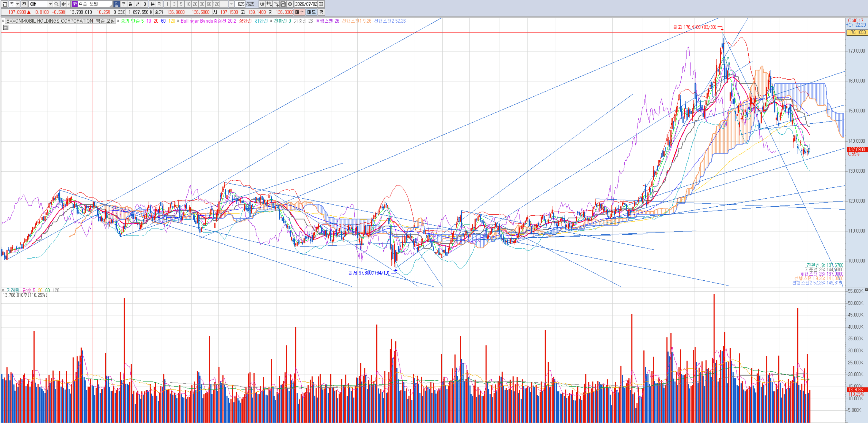Click the 하한선 legend label
This screenshot has height=423, width=868.
click(261, 21)
